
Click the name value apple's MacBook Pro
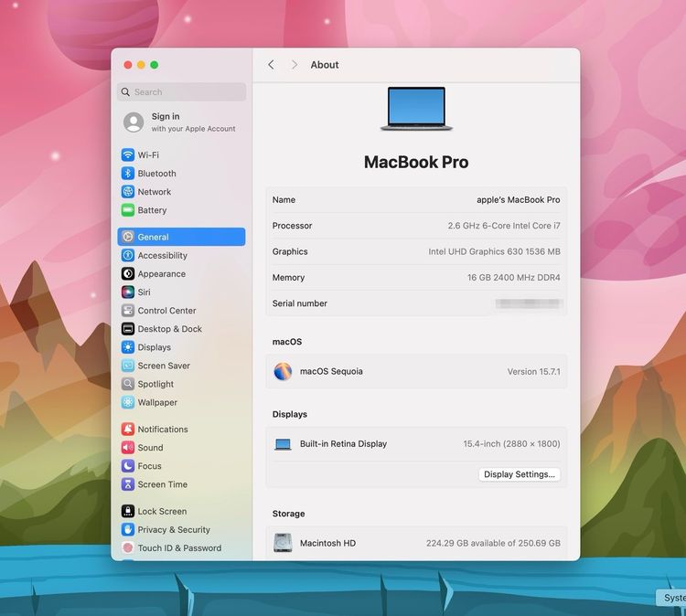point(518,200)
